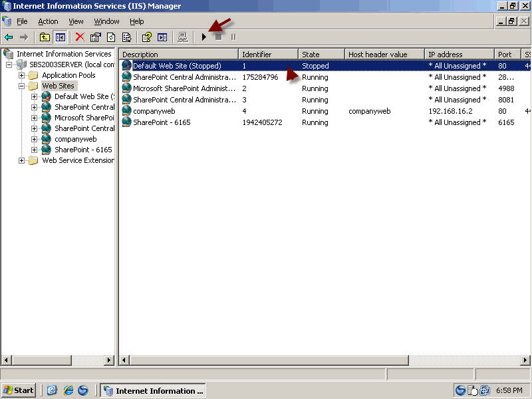The width and height of the screenshot is (532, 399).
Task: Click the MMC console icon beside File
Action: click(7, 21)
